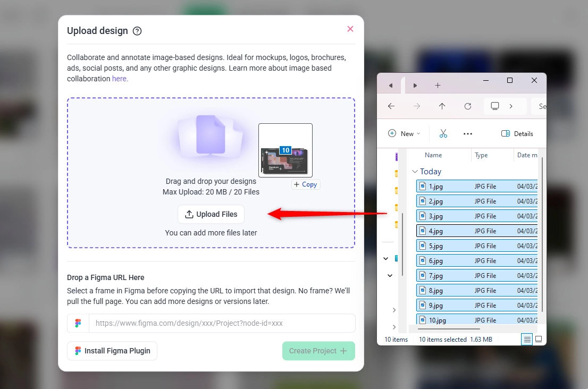
Task: Open the See more three-dots menu
Action: (468, 133)
